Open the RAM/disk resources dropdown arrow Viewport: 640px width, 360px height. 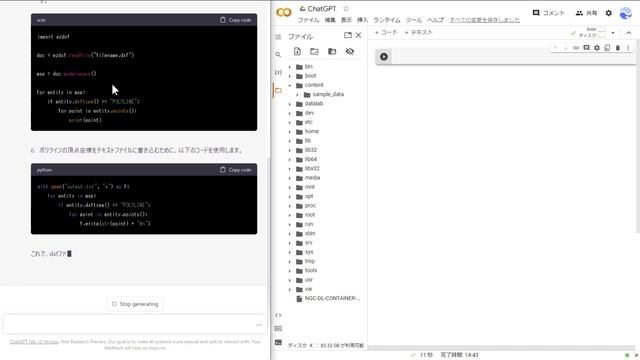pyautogui.click(x=613, y=33)
